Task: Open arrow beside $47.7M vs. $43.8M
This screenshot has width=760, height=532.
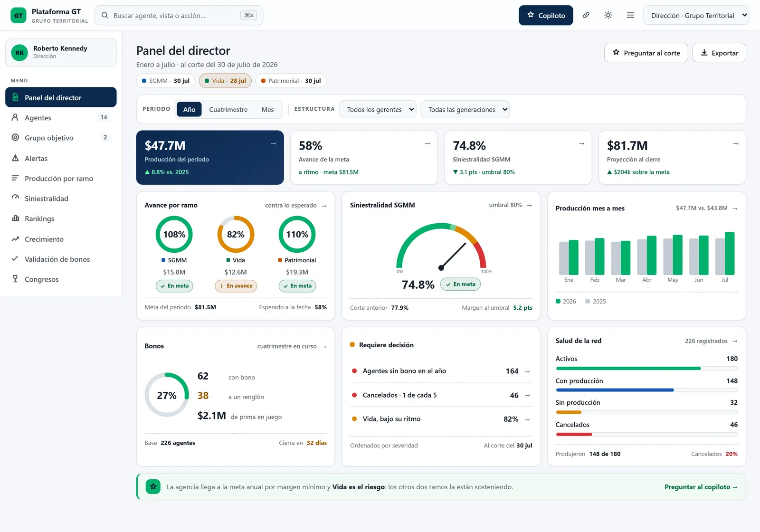Action: pyautogui.click(x=735, y=209)
